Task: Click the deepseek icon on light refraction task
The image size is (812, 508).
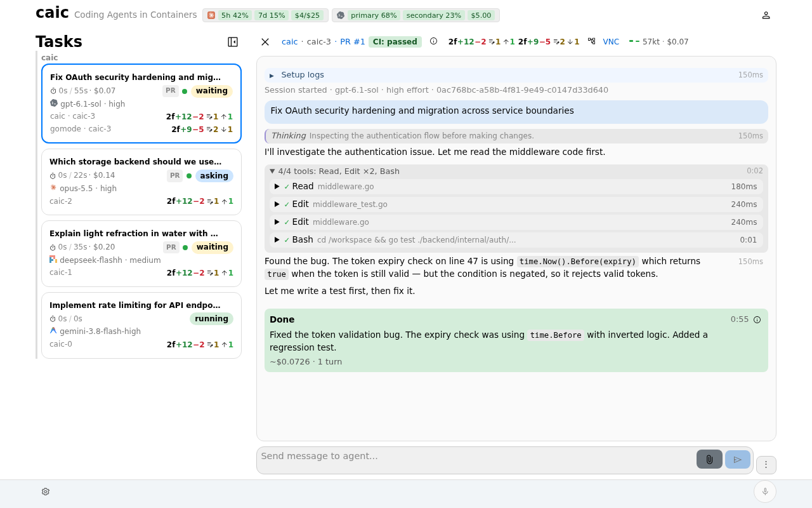Action: (x=53, y=260)
